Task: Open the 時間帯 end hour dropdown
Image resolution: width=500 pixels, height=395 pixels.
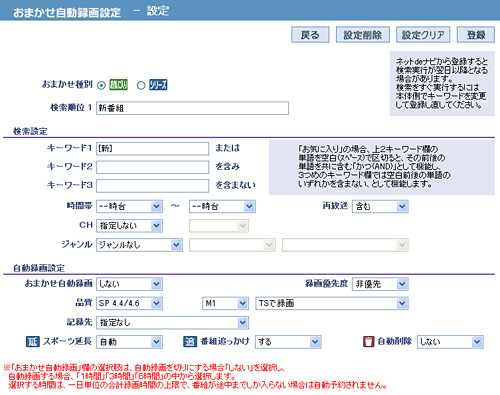Action: coord(222,206)
